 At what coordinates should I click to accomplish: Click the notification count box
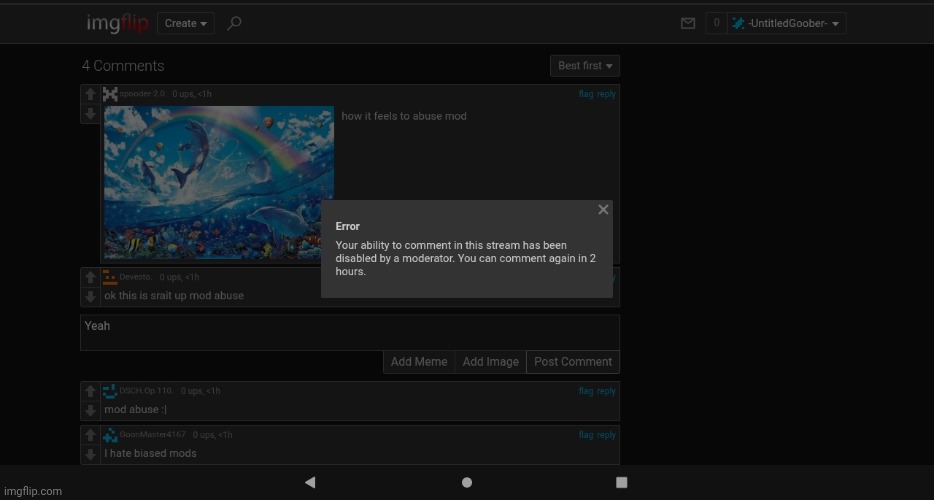point(716,23)
